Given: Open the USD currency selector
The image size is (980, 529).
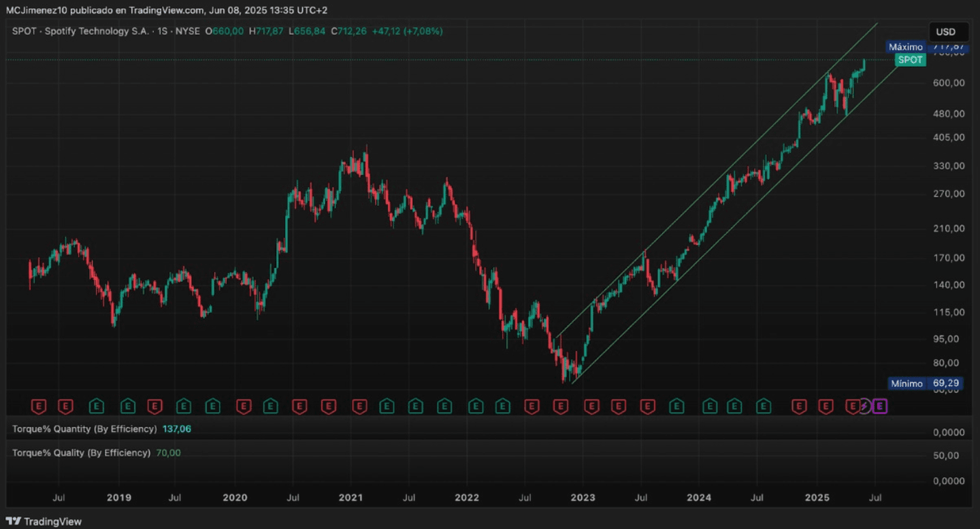Looking at the screenshot, I should coord(945,32).
